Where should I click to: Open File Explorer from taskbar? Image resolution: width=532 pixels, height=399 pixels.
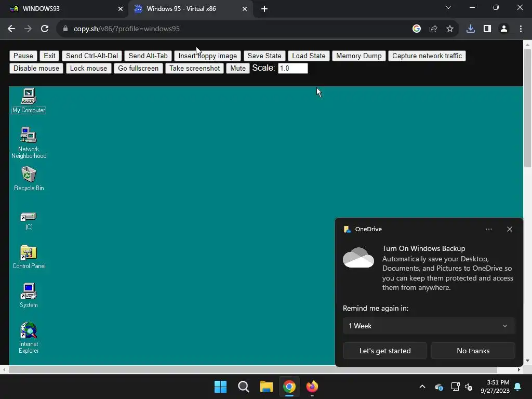click(267, 387)
